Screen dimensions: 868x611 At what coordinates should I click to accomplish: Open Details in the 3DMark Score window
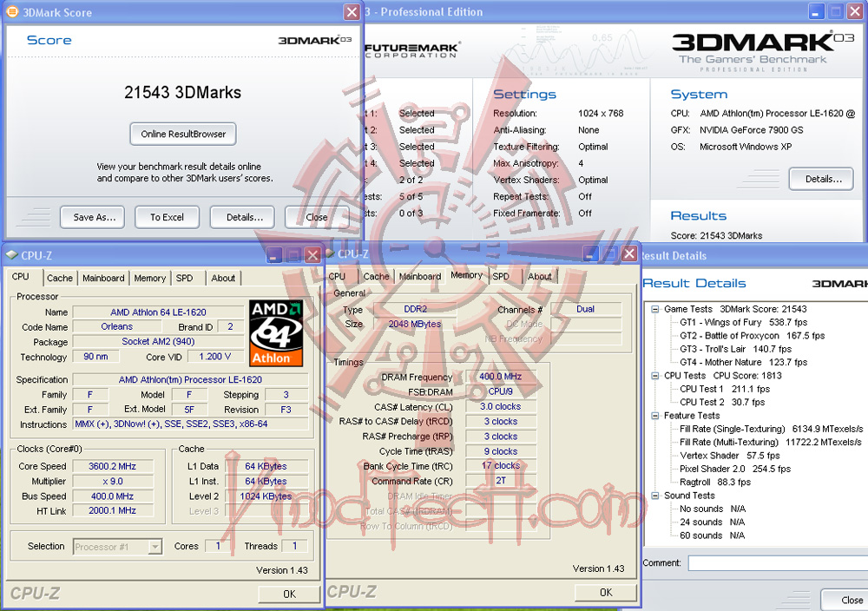[242, 217]
